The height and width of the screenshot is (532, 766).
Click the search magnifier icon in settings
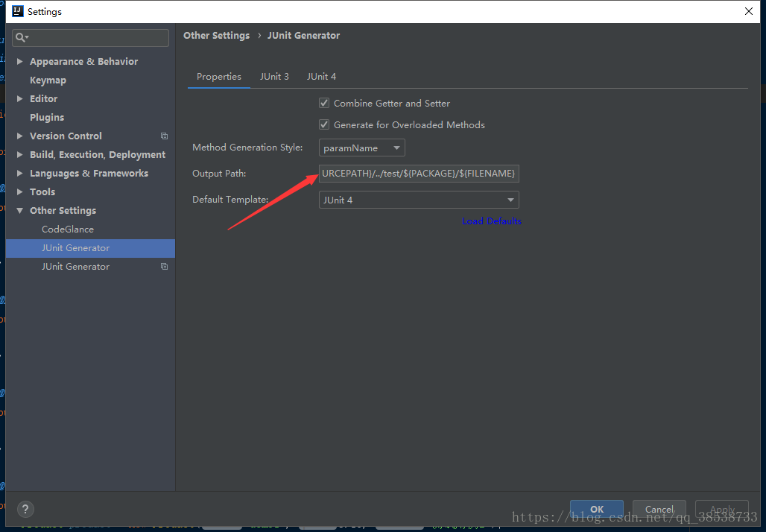point(21,37)
